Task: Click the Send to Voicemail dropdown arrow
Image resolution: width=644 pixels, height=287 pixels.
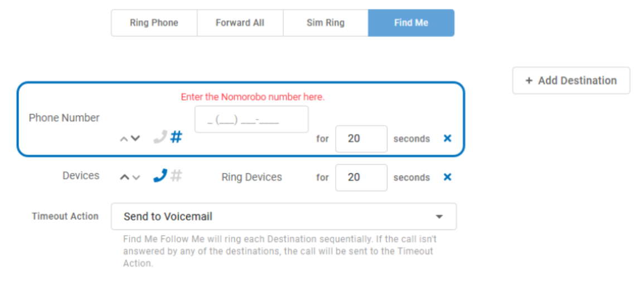Action: pyautogui.click(x=439, y=217)
